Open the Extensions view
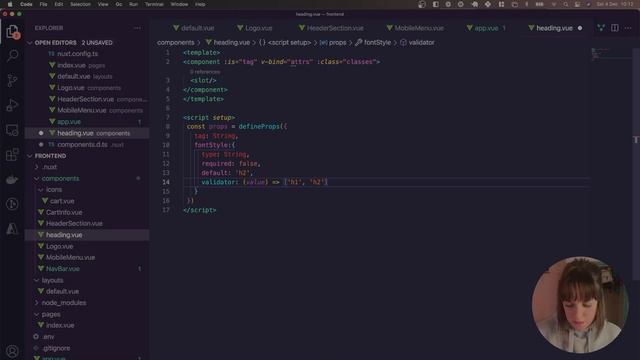 pos(12,155)
